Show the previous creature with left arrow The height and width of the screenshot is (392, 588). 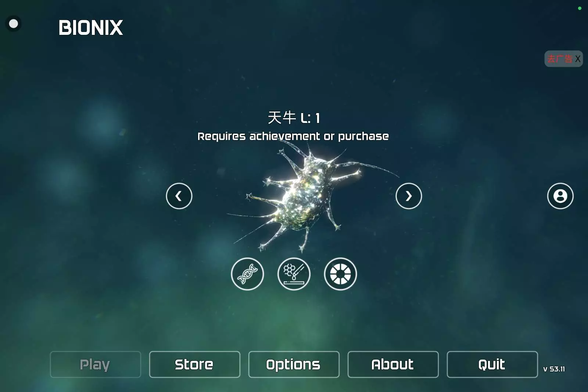tap(179, 196)
